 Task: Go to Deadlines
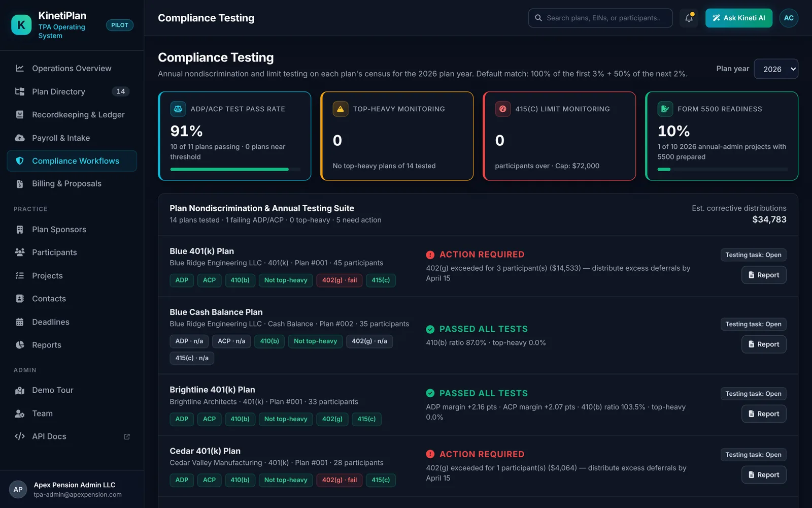pyautogui.click(x=72, y=322)
